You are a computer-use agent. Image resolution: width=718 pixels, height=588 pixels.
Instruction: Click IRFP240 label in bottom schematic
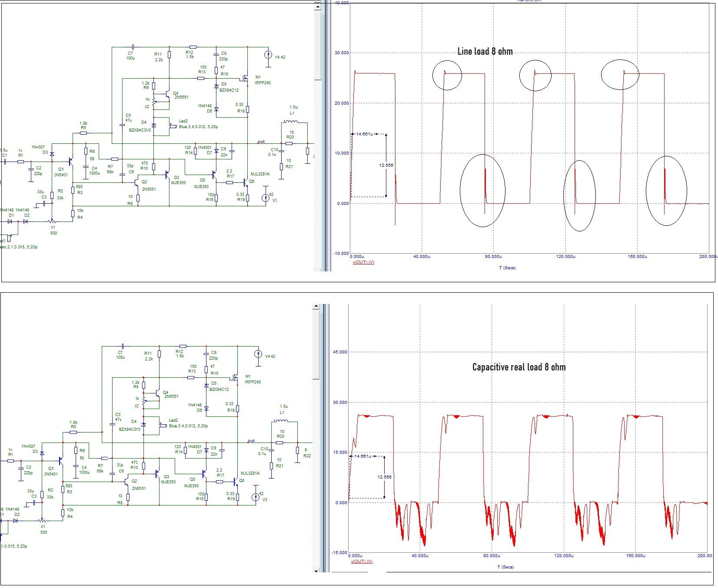(252, 382)
